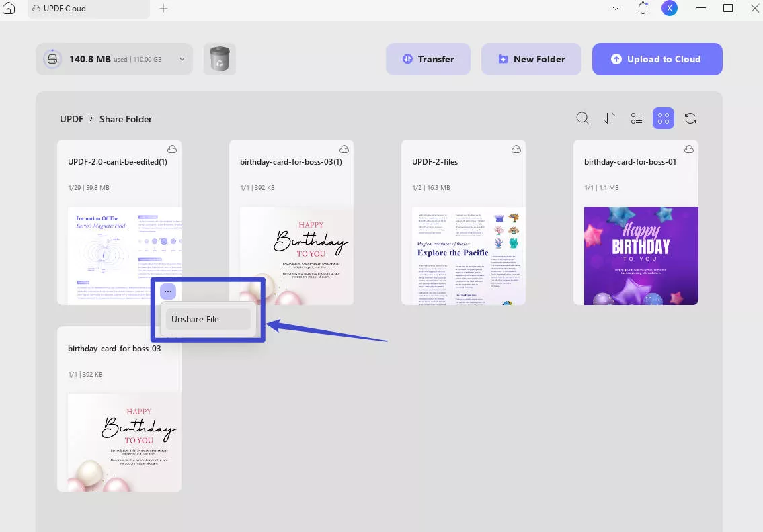Click Upload to Cloud button
This screenshot has height=532, width=763.
(657, 59)
